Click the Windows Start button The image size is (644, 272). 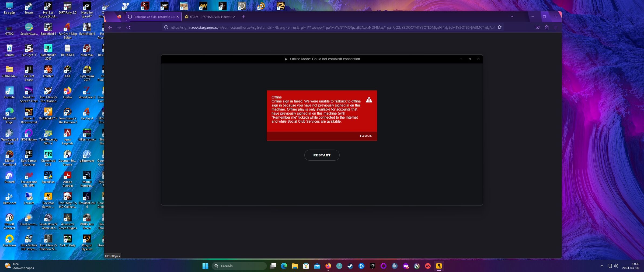coord(205,266)
